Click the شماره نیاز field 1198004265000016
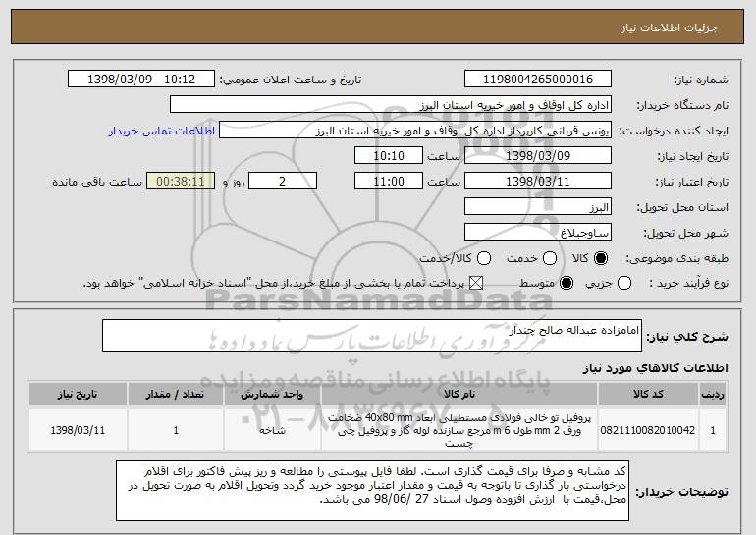This screenshot has height=535, width=756. (538, 80)
